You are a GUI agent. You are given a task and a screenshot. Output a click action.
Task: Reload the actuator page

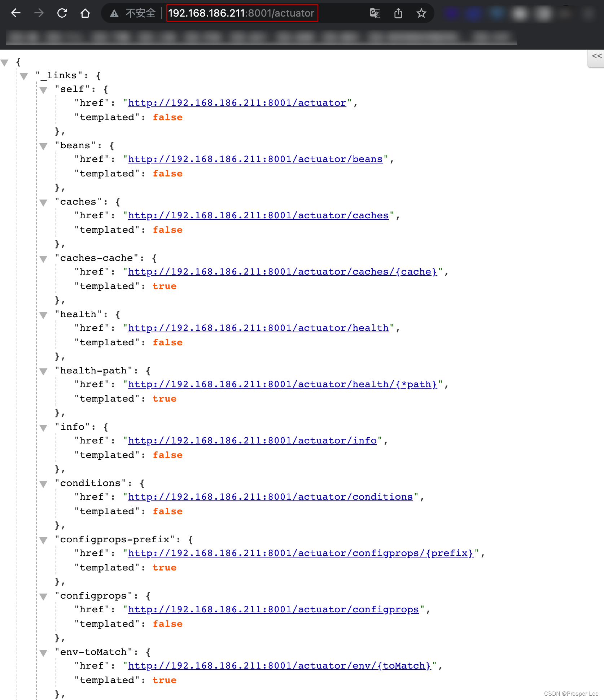[x=62, y=13]
